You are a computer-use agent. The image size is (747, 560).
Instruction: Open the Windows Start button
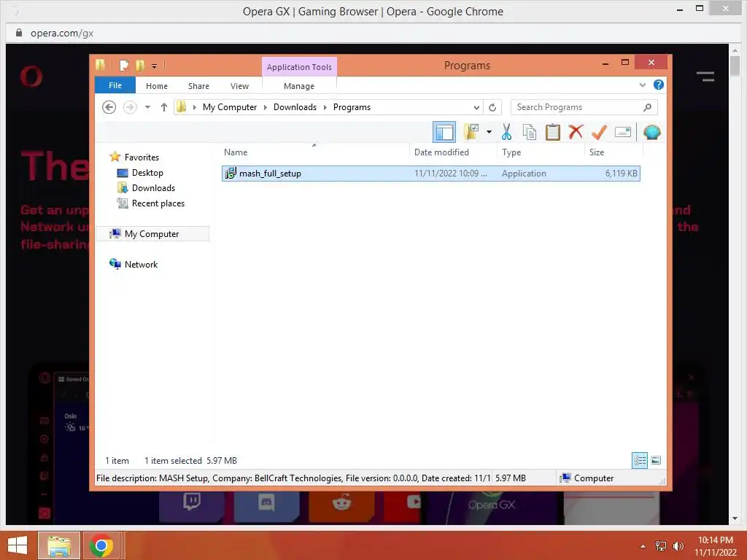[18, 545]
